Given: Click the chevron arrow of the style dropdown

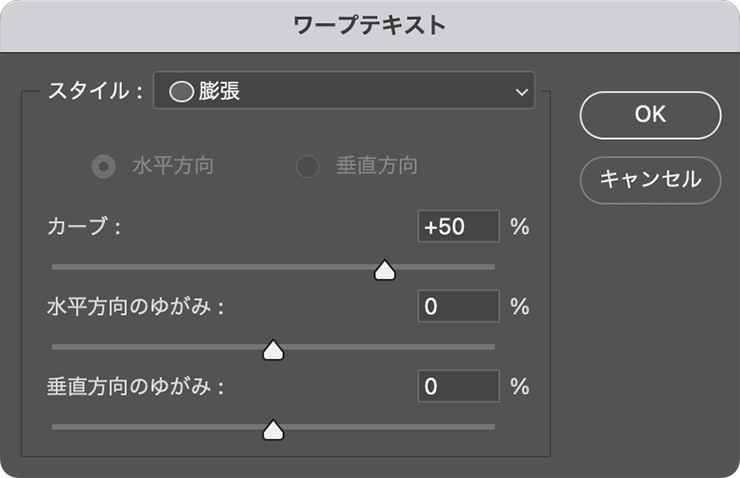Looking at the screenshot, I should [x=520, y=93].
